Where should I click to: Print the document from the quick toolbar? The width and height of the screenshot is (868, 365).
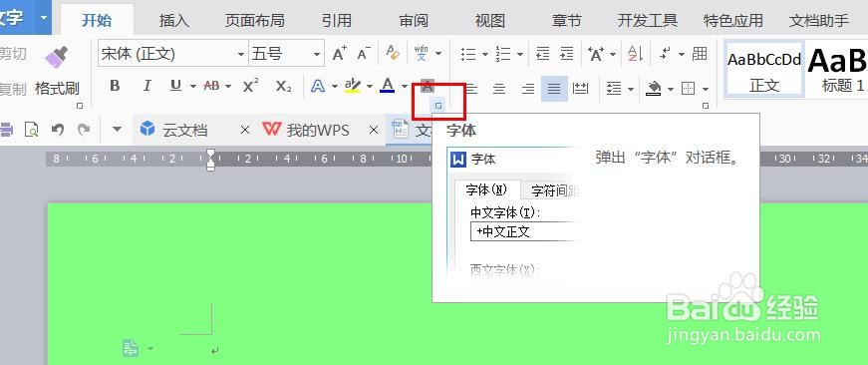click(6, 130)
